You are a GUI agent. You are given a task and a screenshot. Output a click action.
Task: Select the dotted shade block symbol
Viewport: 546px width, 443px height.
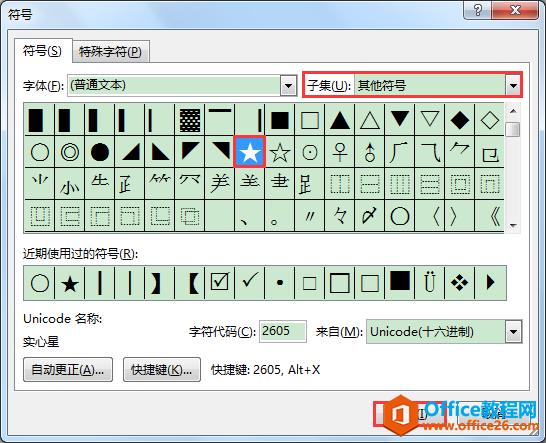tap(190, 120)
